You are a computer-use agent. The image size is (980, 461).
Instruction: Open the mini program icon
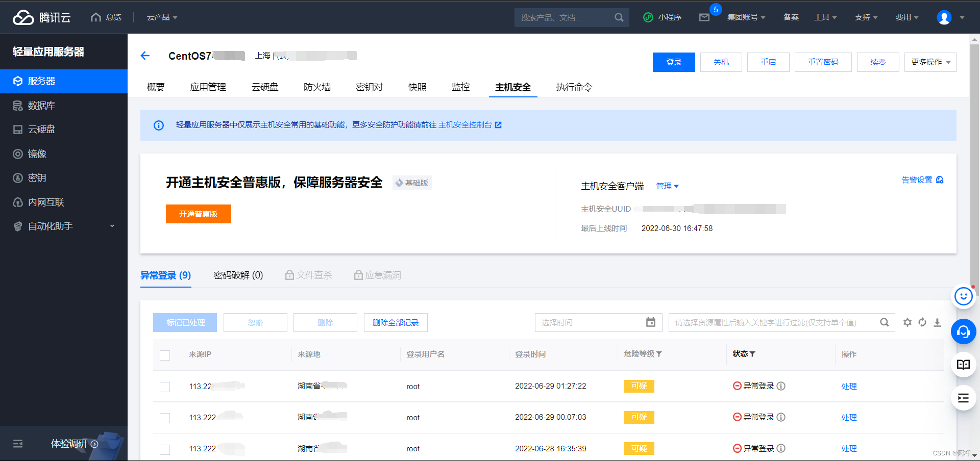648,17
